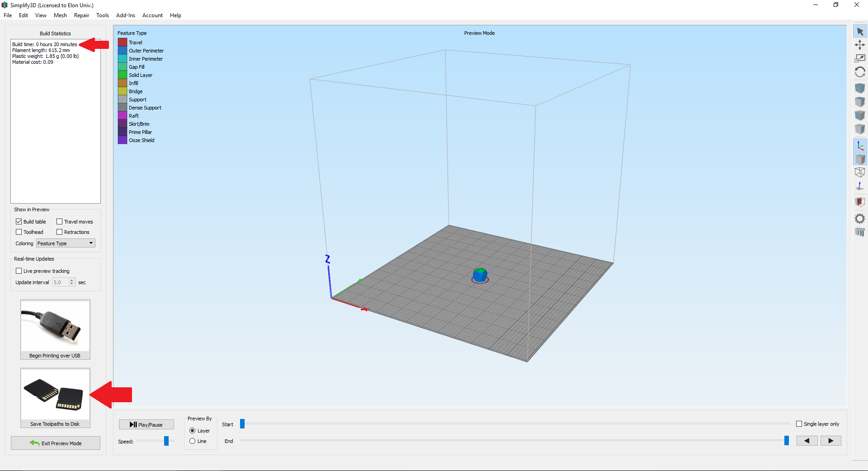868x471 pixels.
Task: Click the Bridge yellow color swatch
Action: tap(123, 91)
